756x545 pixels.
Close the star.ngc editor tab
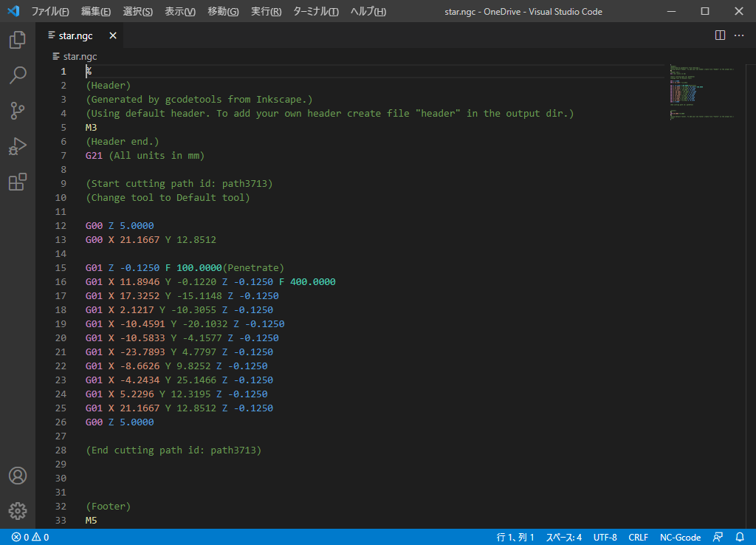[113, 35]
